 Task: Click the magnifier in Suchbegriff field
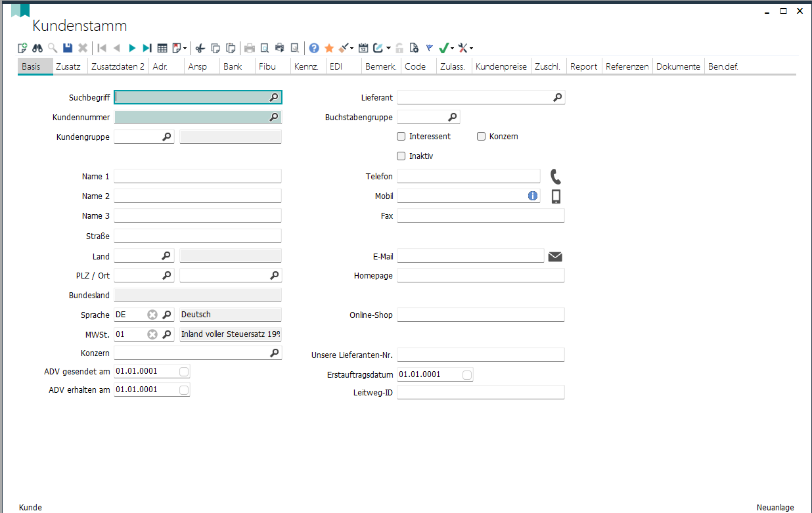[274, 97]
